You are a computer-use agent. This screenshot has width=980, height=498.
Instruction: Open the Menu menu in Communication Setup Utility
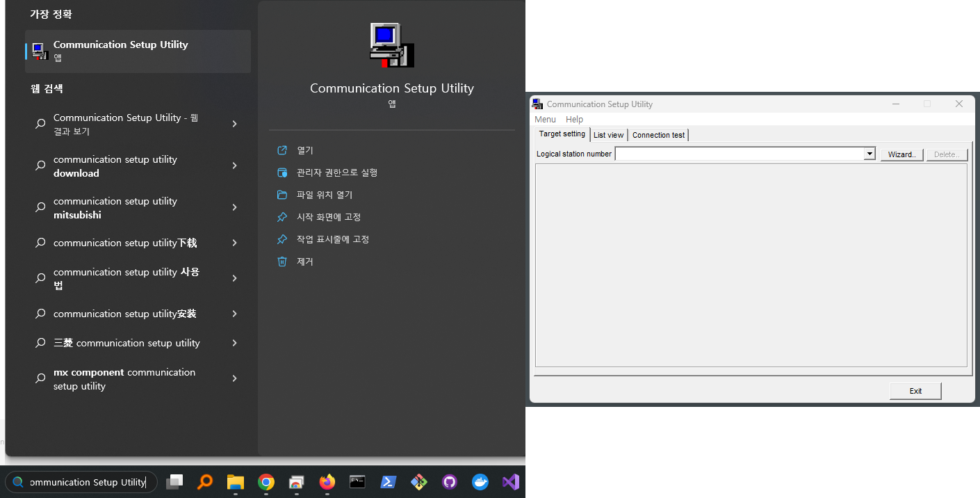[x=545, y=119]
